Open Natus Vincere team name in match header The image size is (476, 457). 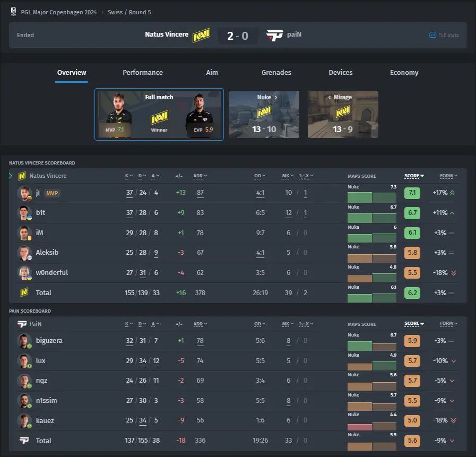(x=167, y=35)
